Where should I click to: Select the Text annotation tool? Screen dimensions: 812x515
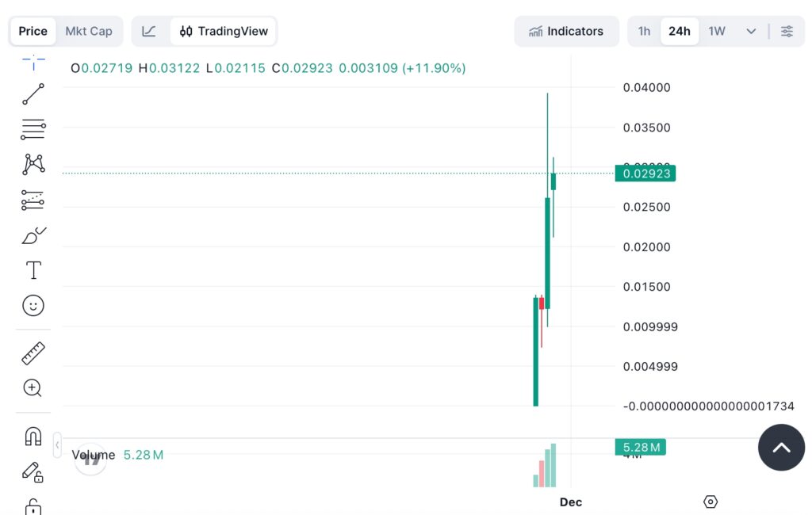tap(33, 269)
